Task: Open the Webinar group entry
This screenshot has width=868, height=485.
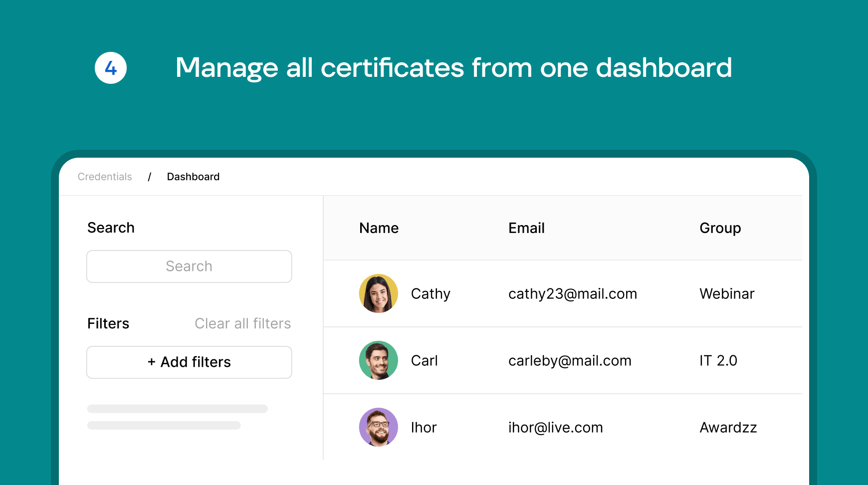Action: [727, 294]
